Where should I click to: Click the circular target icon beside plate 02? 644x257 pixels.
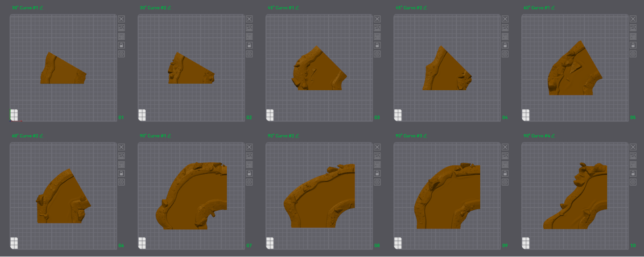(249, 54)
